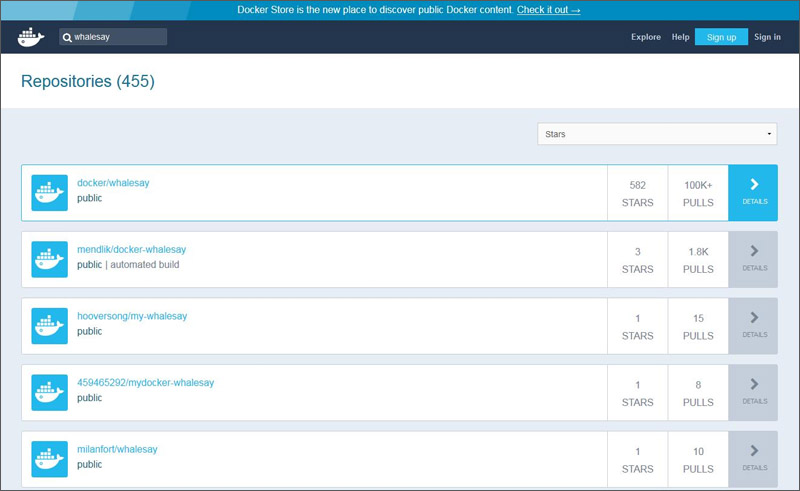
Task: Click the mendlik/docker-whalesay whale icon
Action: (x=50, y=259)
